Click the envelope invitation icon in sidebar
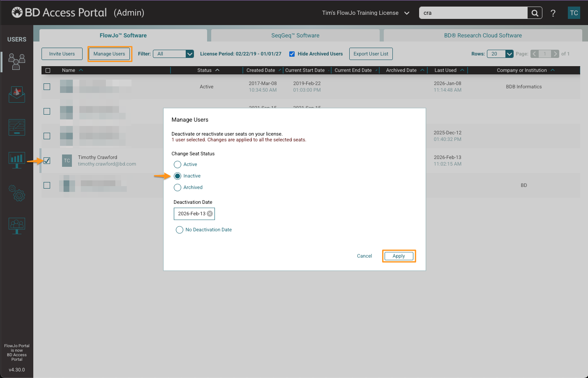Viewport: 588px width, 378px height. [x=17, y=94]
